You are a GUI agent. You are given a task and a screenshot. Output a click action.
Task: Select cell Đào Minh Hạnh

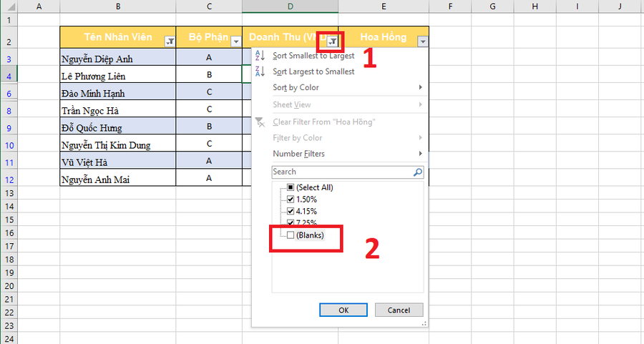118,92
